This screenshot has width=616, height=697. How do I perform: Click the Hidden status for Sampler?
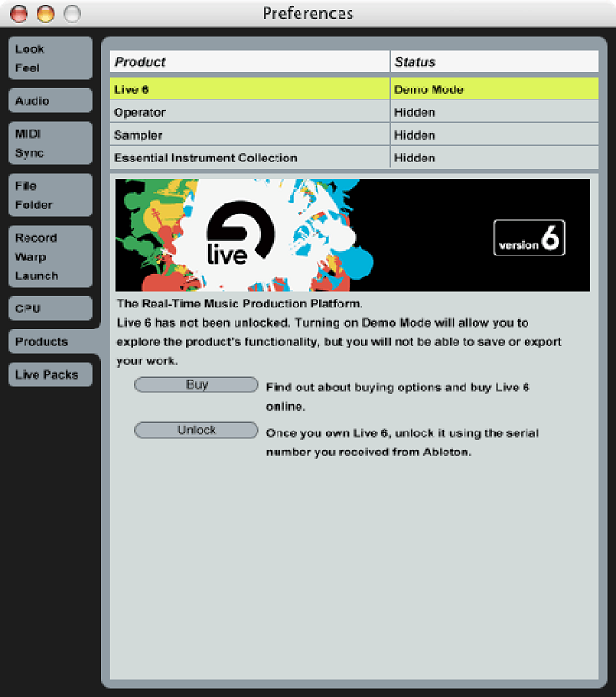point(494,134)
